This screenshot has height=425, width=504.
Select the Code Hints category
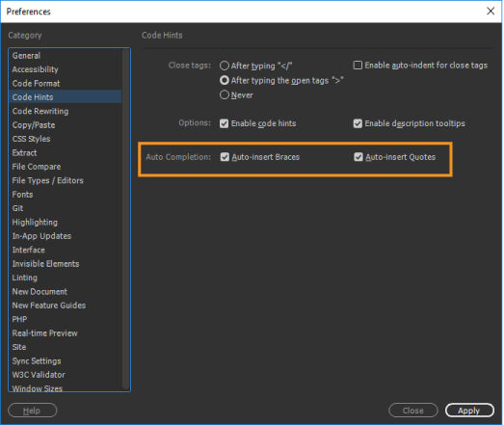tap(66, 96)
